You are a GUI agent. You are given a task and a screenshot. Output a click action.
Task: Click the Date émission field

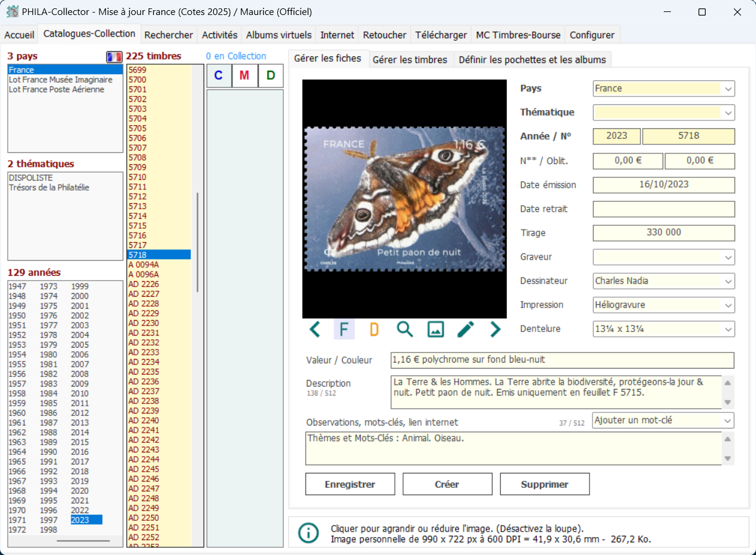(664, 185)
